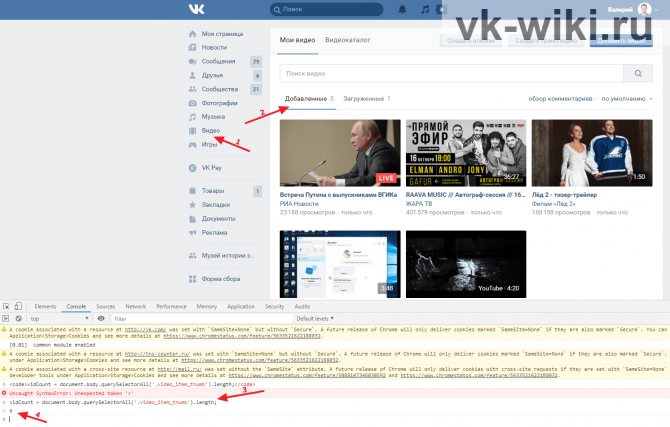Click the gamepad icon beside Игры
The width and height of the screenshot is (670, 427).
click(x=193, y=144)
